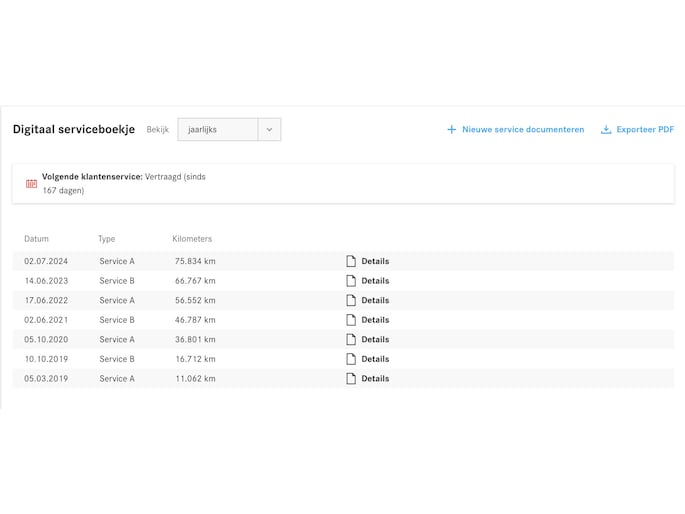View Details of 10.10.2019 Service B

tap(375, 359)
